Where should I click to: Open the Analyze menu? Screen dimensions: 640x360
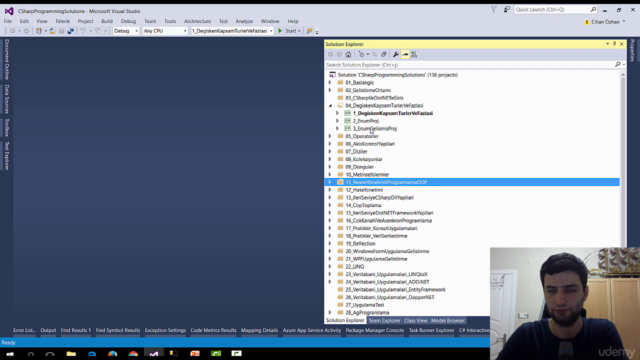coord(244,21)
